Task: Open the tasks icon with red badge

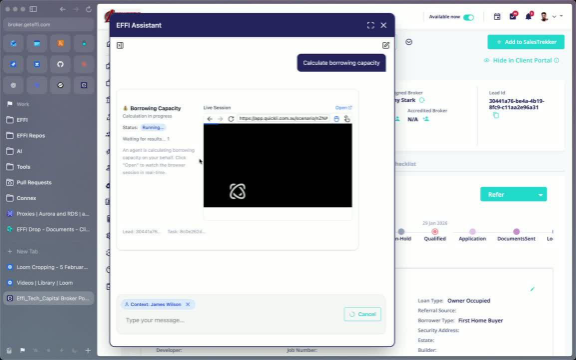Action: point(513,16)
